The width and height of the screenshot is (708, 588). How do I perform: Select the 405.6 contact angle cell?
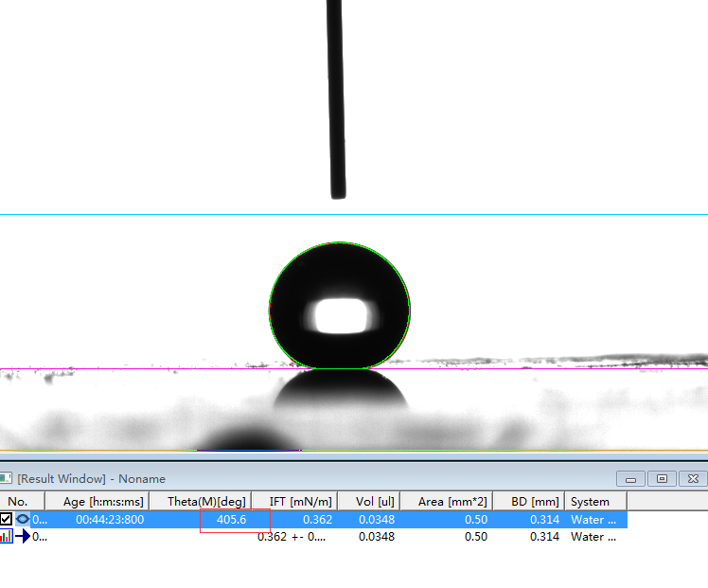pos(231,520)
